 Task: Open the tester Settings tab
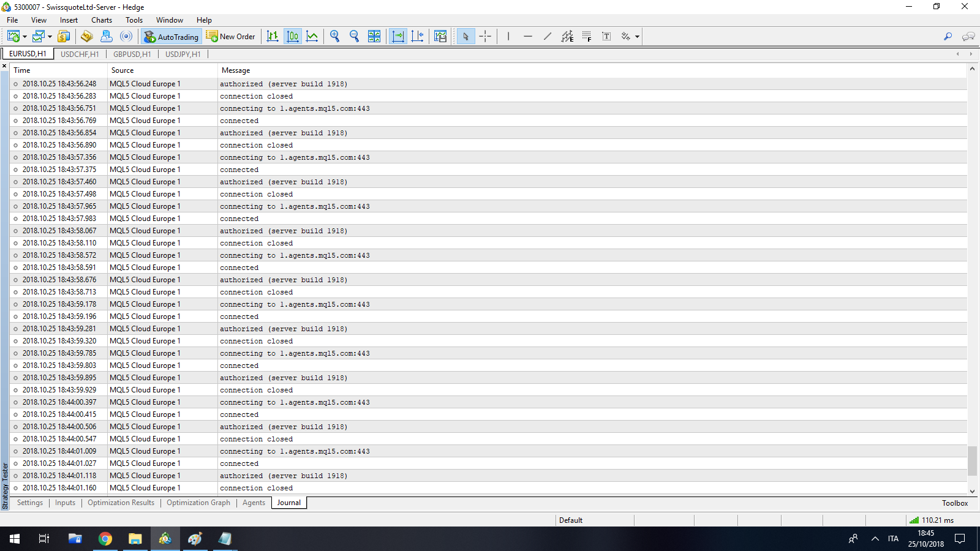tap(30, 503)
